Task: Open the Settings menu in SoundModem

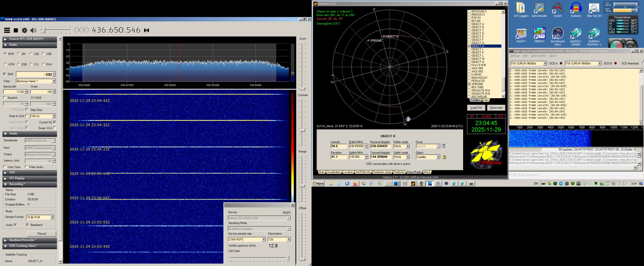Action: point(515,56)
